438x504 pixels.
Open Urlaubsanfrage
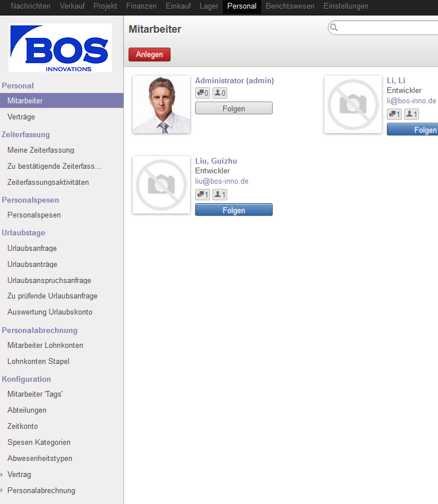click(x=32, y=248)
